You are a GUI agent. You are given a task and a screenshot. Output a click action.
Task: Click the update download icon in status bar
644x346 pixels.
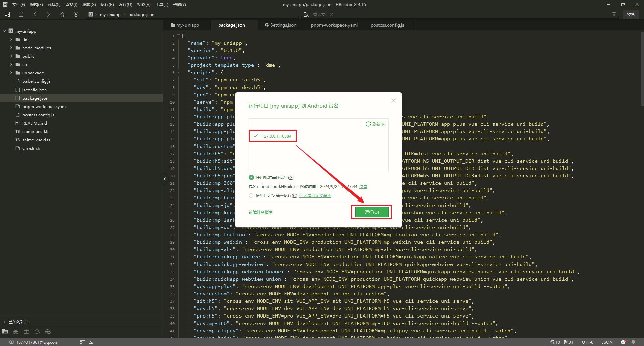(x=623, y=342)
